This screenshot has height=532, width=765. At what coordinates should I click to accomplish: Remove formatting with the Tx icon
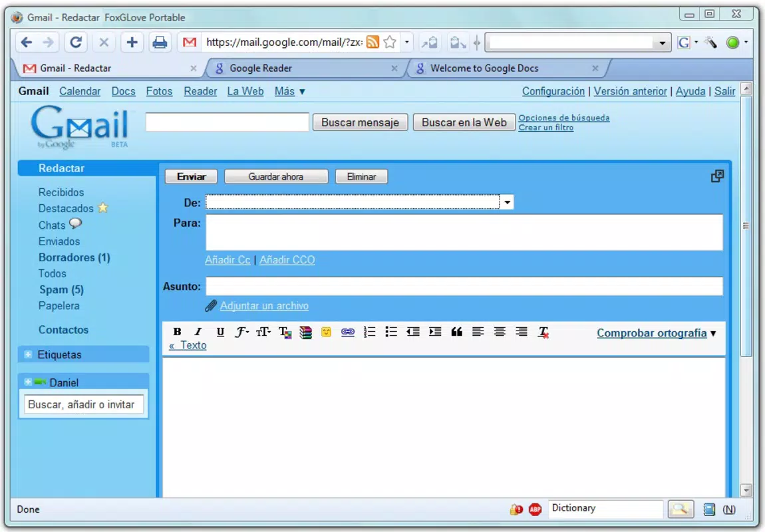[x=543, y=332]
